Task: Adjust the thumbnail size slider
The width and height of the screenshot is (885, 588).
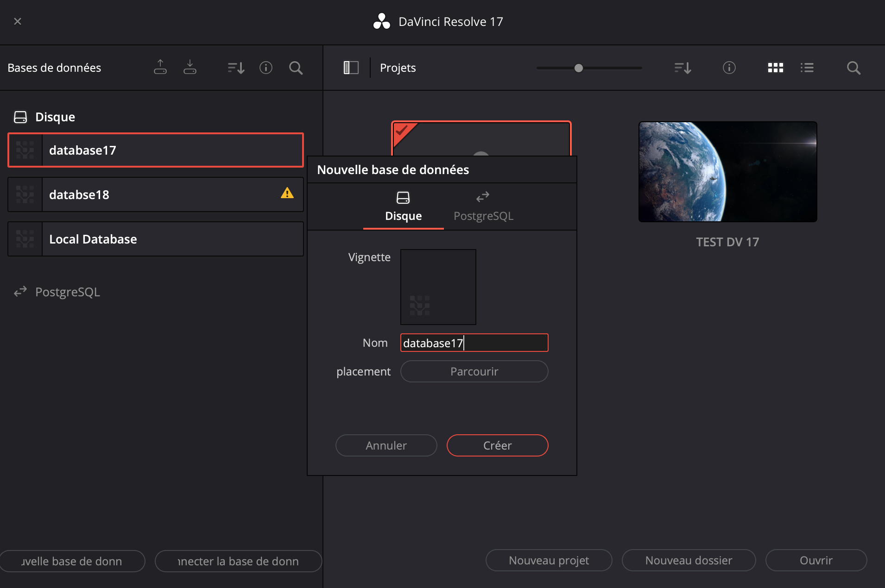Action: [578, 68]
